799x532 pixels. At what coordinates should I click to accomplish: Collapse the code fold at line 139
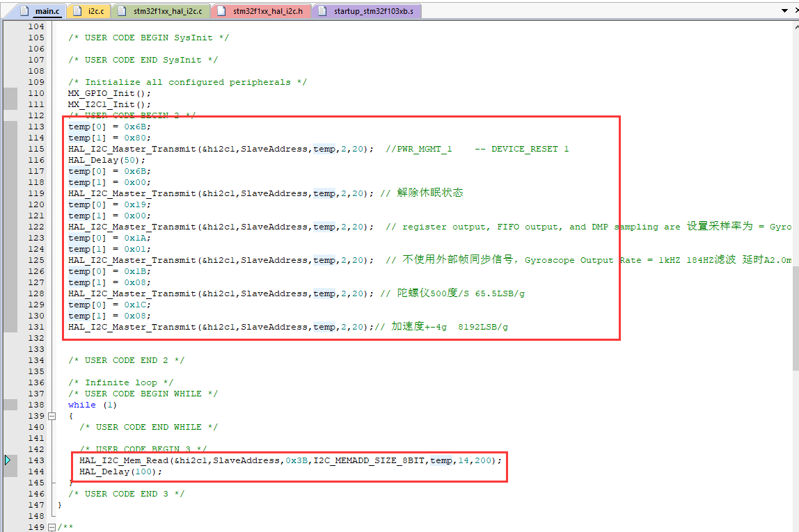pyautogui.click(x=52, y=415)
